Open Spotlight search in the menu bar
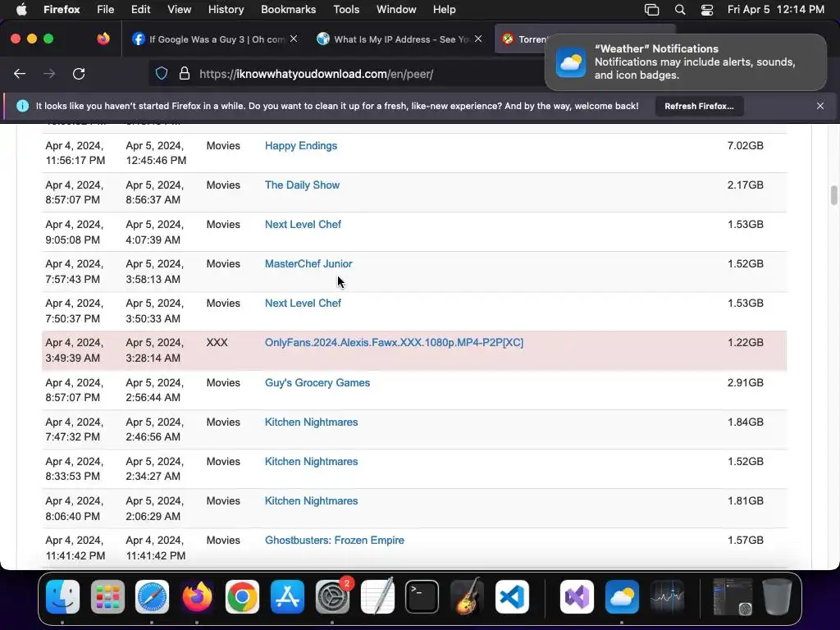 680,9
